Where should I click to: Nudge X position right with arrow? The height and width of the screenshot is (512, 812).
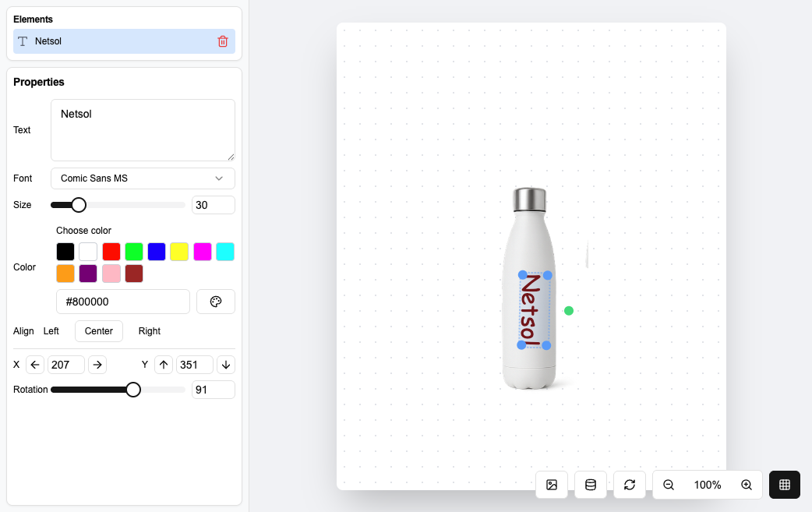click(97, 365)
